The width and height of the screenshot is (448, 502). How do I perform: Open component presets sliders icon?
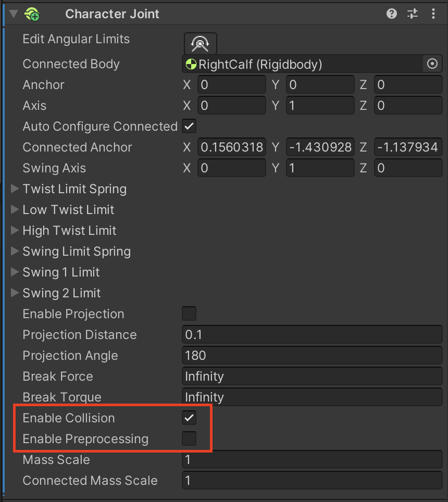tap(413, 14)
